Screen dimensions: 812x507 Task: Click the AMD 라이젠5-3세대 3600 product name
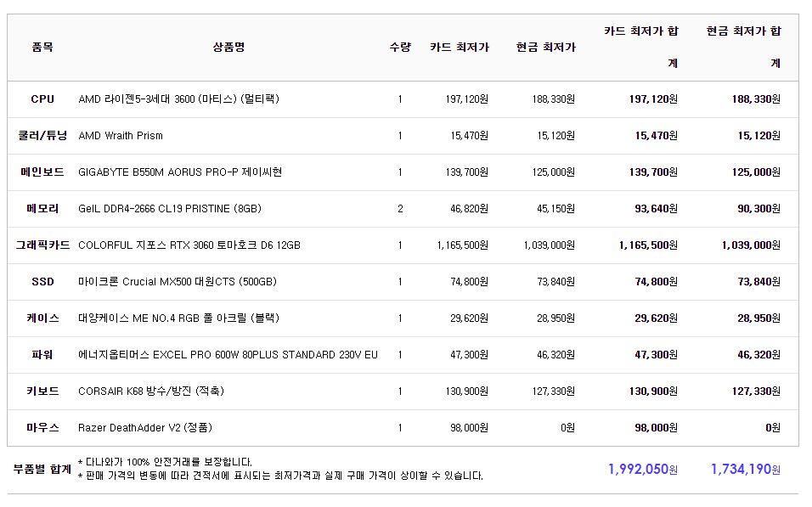(178, 99)
